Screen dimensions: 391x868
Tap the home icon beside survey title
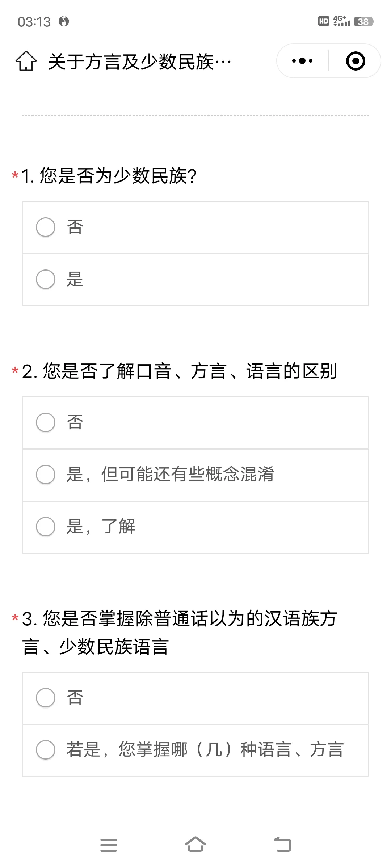point(26,61)
